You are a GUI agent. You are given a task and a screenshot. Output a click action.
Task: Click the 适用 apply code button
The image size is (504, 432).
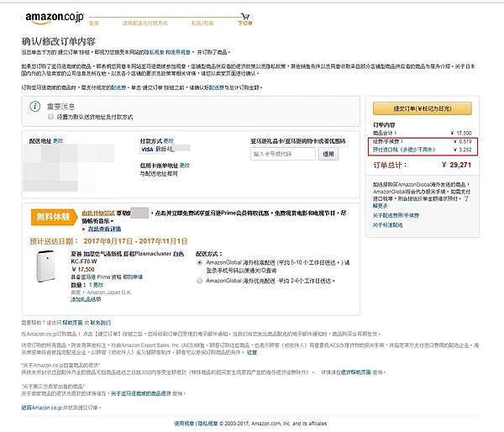pos(328,154)
